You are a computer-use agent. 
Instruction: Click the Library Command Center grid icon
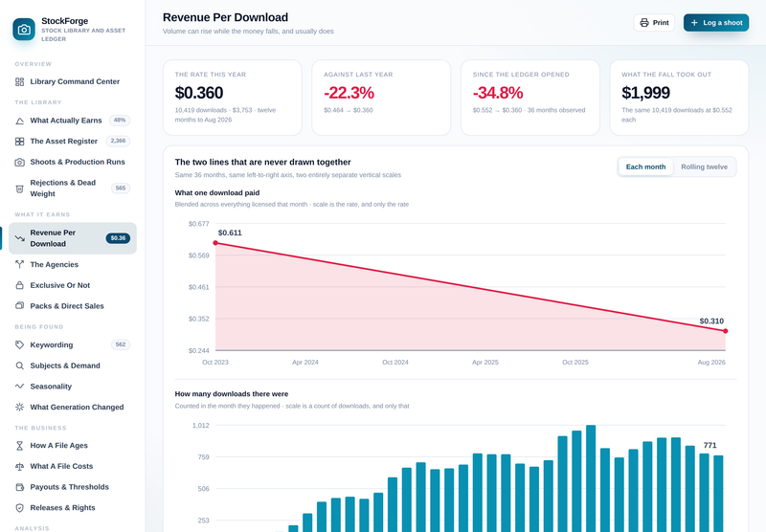point(19,82)
